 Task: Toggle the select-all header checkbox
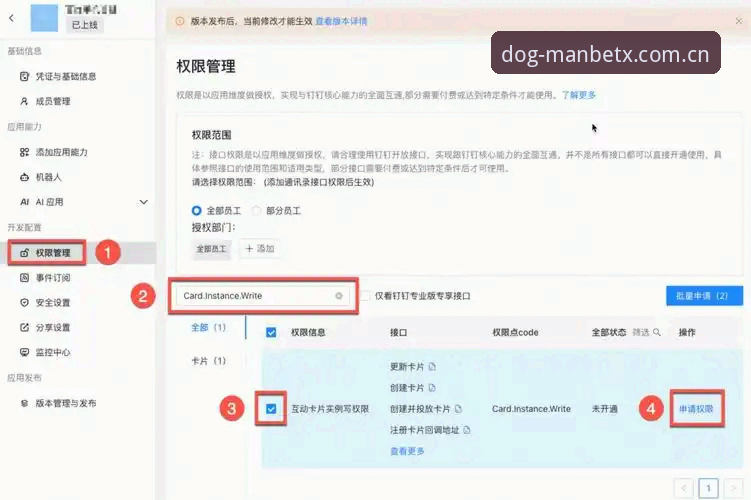[271, 332]
